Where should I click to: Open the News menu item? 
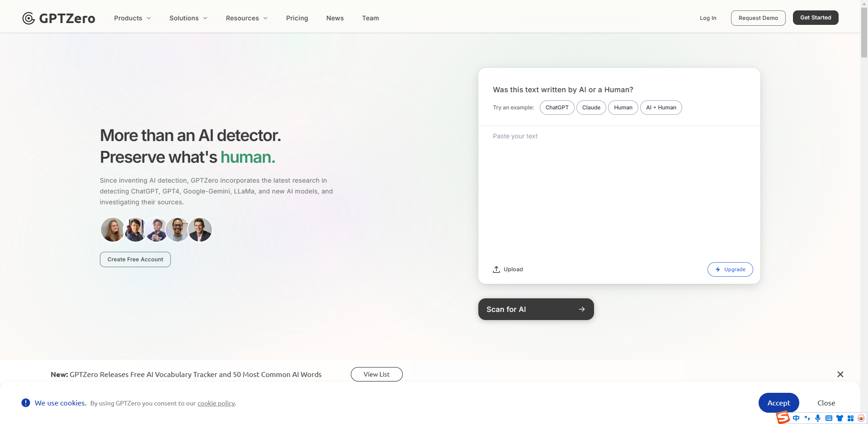(335, 18)
